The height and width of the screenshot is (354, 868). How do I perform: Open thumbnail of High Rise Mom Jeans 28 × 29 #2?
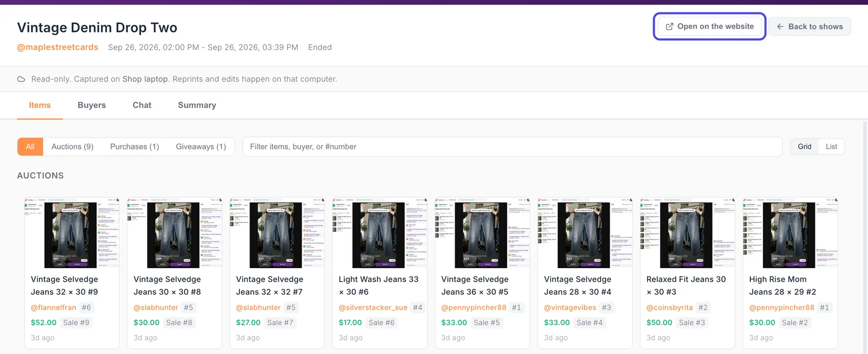point(790,232)
